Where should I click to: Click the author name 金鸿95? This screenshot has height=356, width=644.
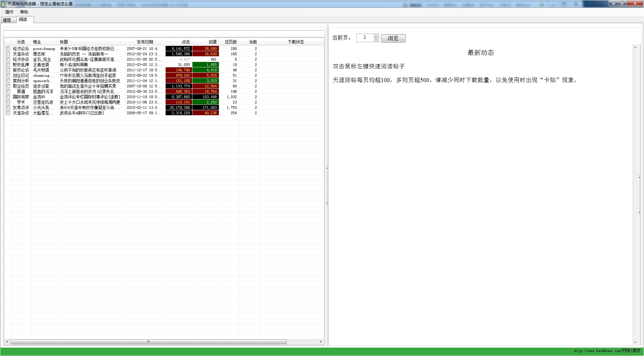tap(39, 97)
